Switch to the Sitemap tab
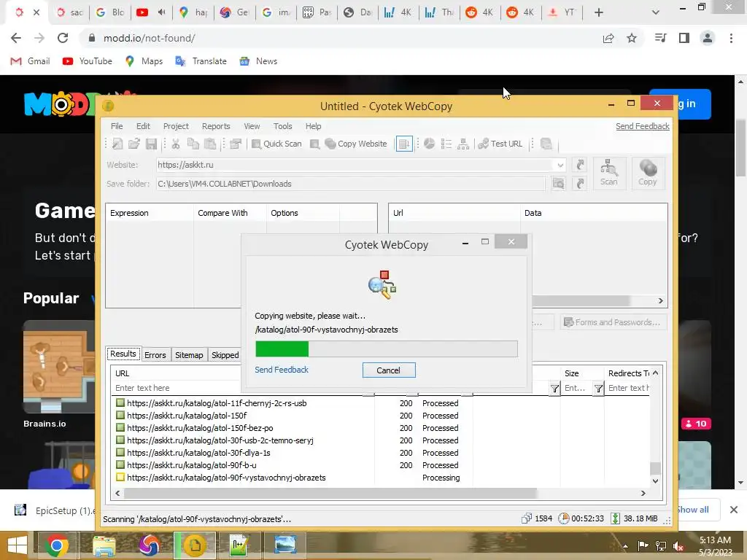This screenshot has width=747, height=560. coord(189,355)
